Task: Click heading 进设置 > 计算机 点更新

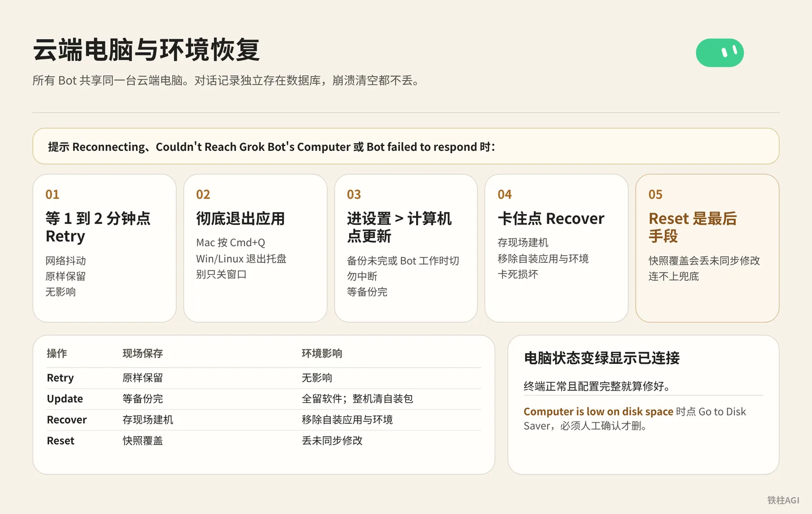Action: [x=399, y=227]
